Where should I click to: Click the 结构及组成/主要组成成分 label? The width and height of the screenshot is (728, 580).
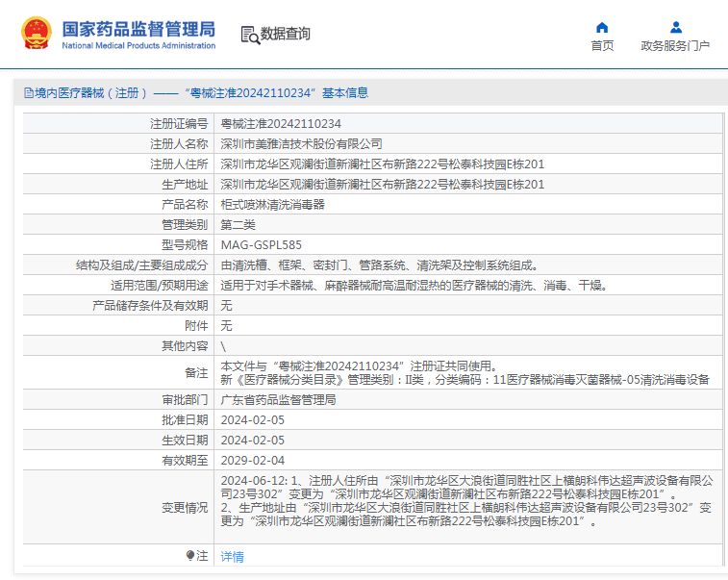[141, 265]
